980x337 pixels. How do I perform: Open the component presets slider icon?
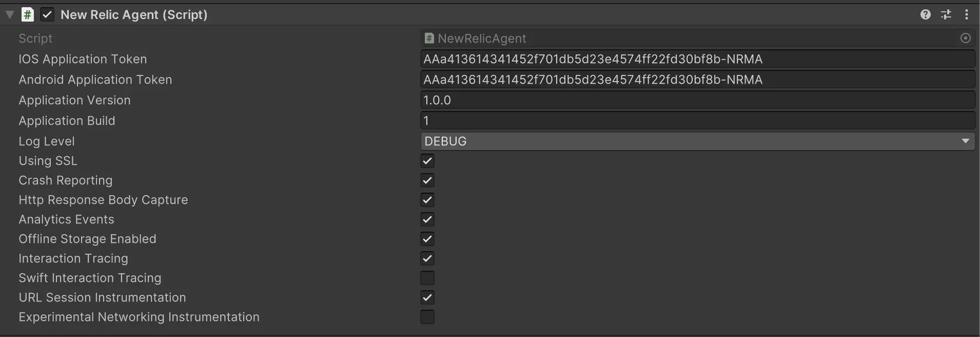[946, 14]
